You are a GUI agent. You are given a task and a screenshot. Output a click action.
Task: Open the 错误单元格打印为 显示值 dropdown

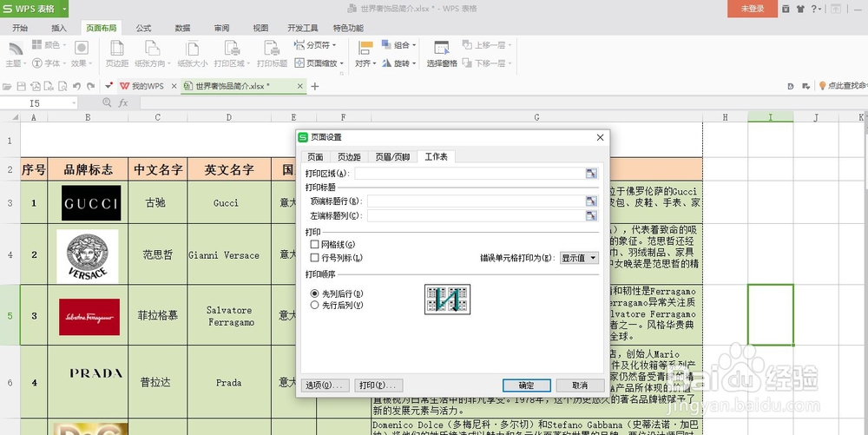pos(579,258)
